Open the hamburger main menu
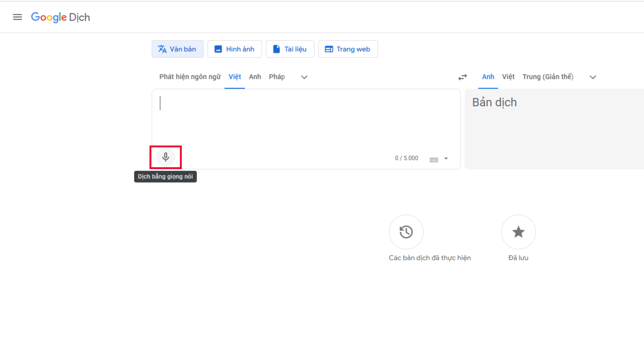The width and height of the screenshot is (644, 362). point(17,17)
